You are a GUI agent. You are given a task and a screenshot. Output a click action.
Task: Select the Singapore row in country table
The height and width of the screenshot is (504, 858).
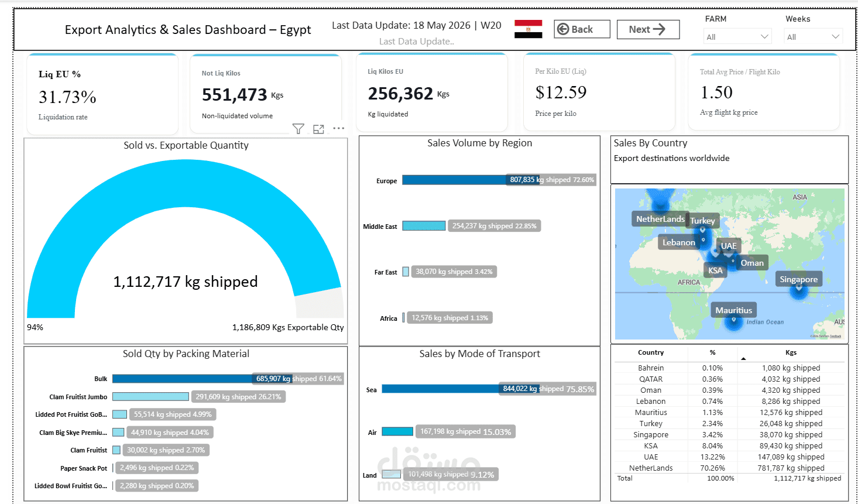[729, 434]
